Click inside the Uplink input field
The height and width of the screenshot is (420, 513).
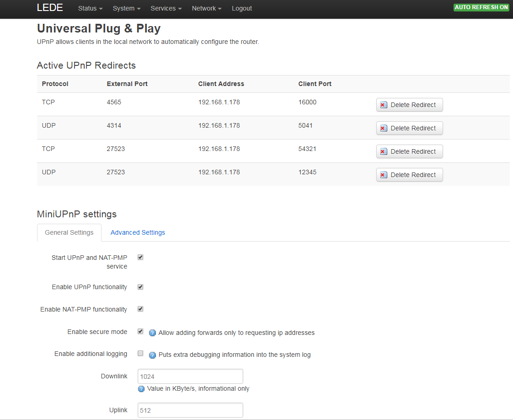pos(190,410)
